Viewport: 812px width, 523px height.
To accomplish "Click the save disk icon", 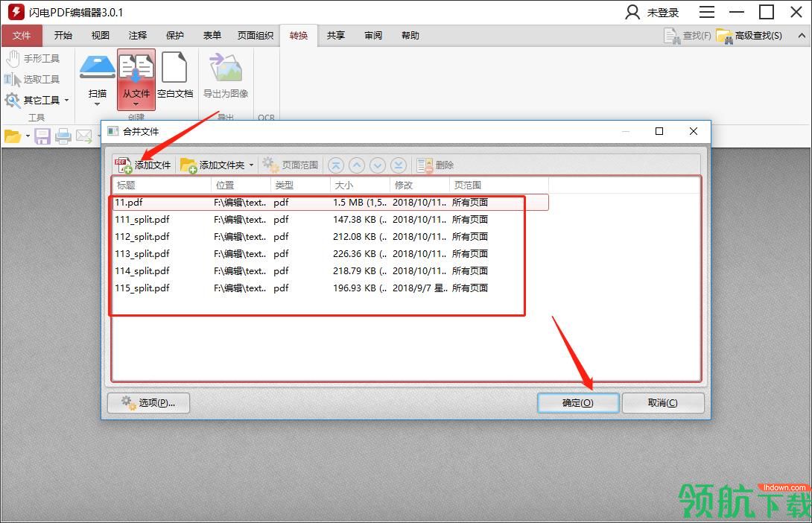I will (x=42, y=136).
